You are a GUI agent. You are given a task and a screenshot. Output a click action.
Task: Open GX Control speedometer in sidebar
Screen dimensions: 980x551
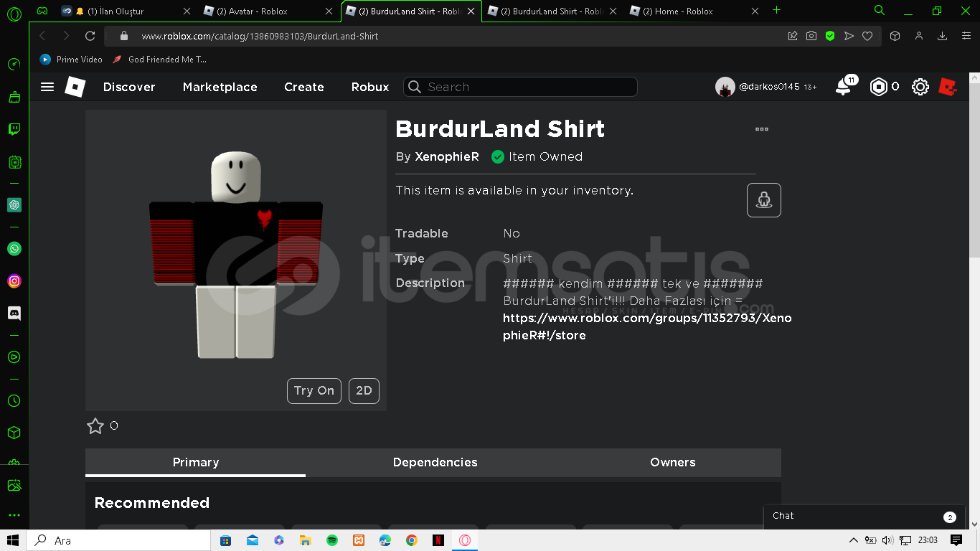[14, 65]
